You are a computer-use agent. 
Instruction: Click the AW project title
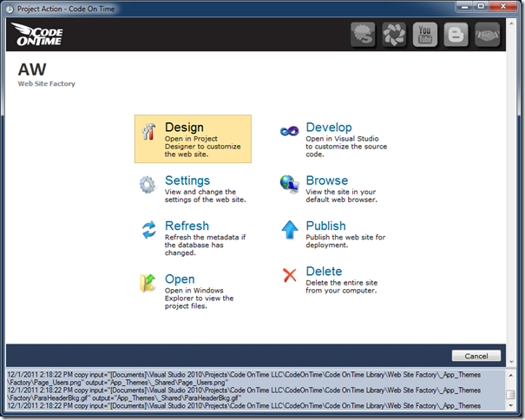pyautogui.click(x=32, y=69)
